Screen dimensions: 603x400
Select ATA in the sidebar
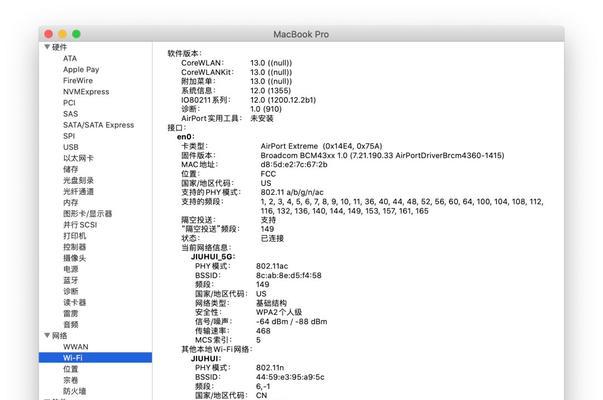click(x=70, y=58)
